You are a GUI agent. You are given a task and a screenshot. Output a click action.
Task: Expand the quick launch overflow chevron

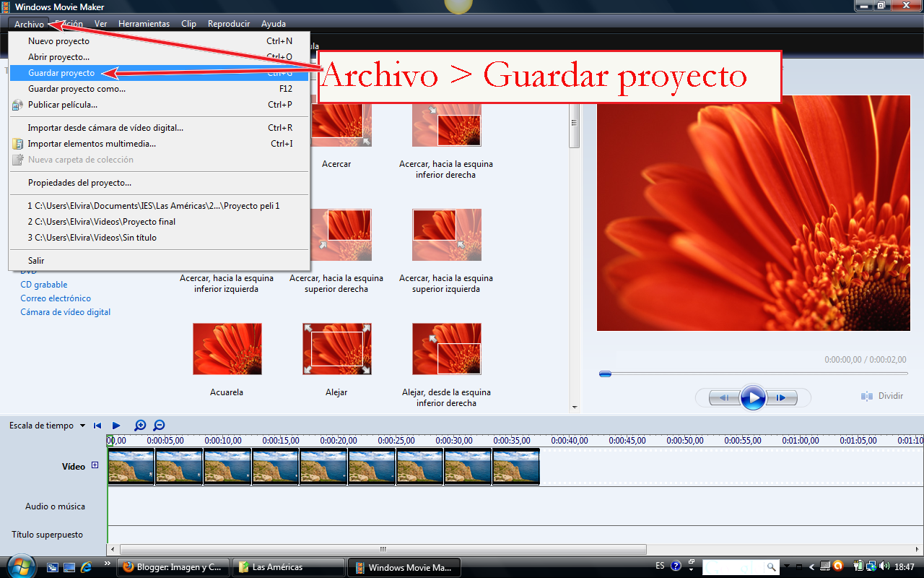(x=108, y=564)
